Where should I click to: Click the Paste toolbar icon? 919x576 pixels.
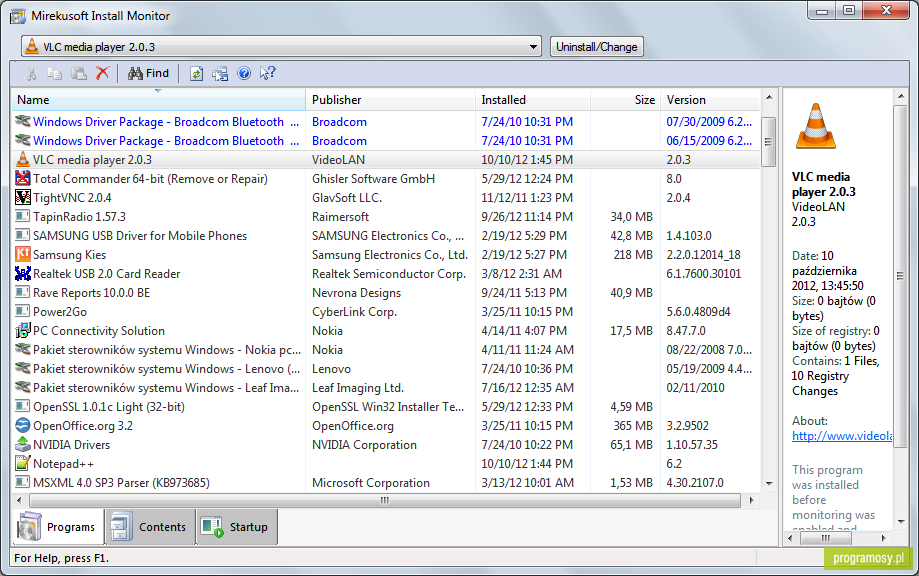pos(79,73)
